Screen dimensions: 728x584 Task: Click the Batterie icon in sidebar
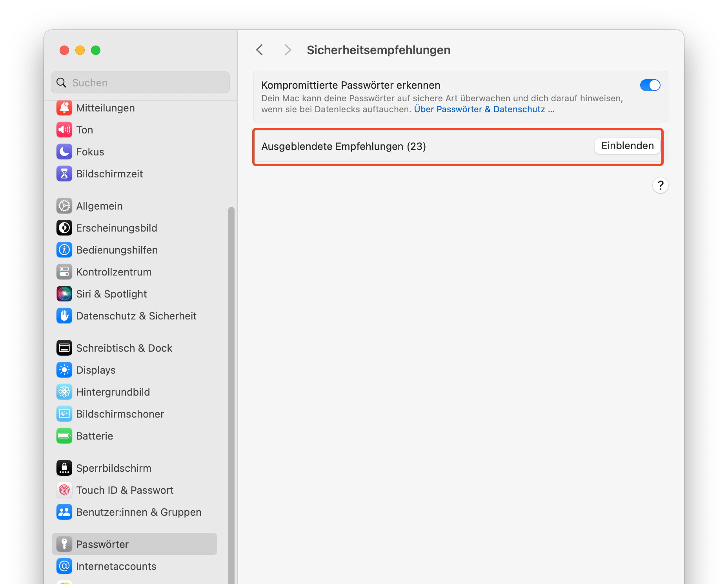coord(64,436)
